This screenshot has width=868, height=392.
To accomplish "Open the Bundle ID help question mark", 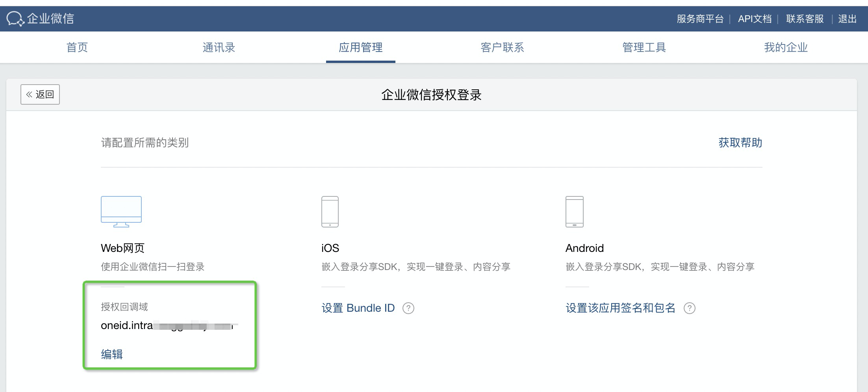I will pos(408,308).
